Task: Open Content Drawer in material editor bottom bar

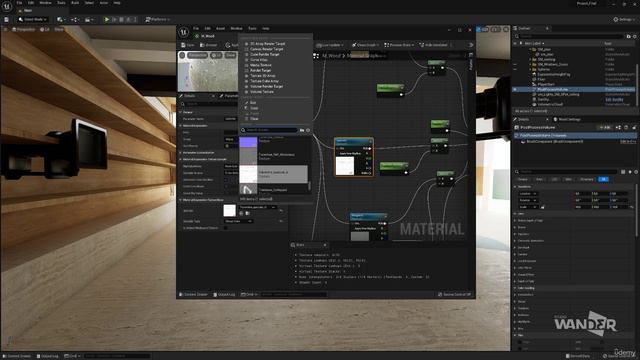Action: pyautogui.click(x=194, y=294)
